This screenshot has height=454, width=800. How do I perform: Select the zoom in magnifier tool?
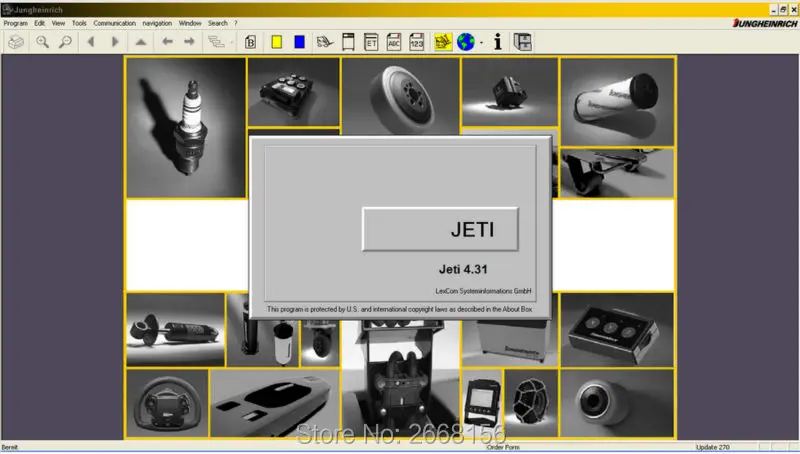42,42
